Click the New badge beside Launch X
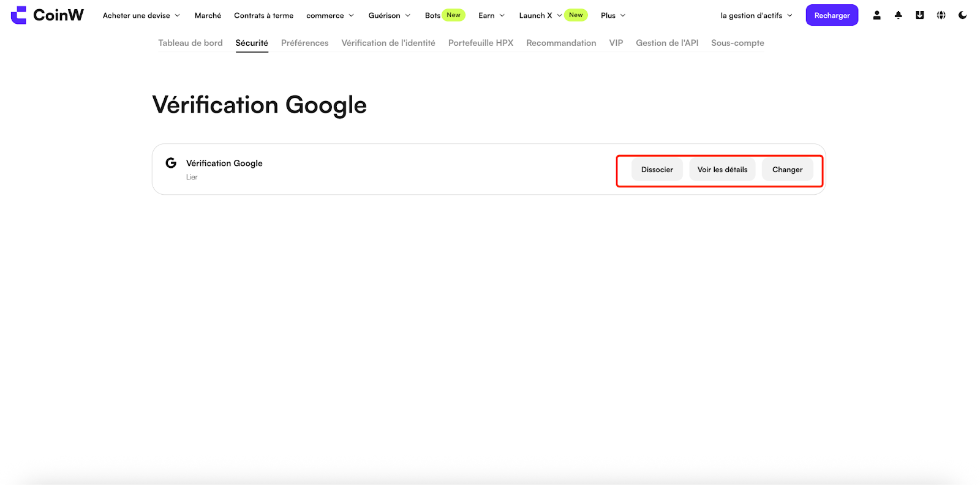The image size is (980, 485). point(576,15)
